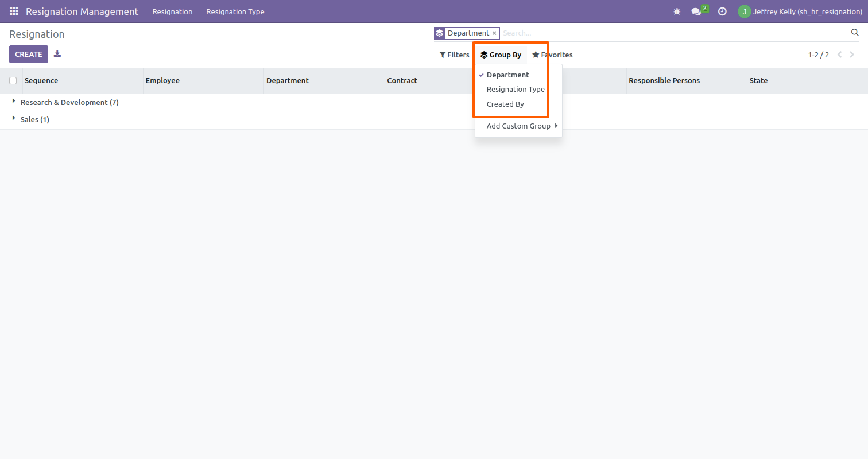Click the Resignation breadcrumb title
This screenshot has width=868, height=459.
click(x=37, y=34)
